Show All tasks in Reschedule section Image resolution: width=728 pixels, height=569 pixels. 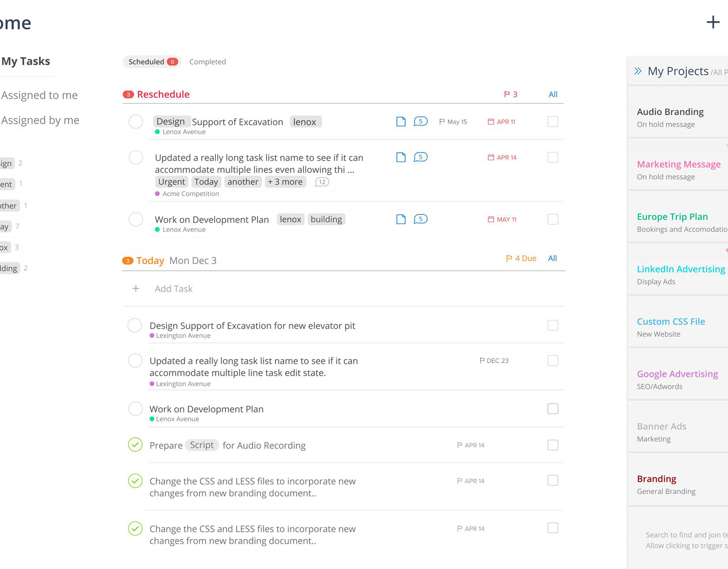553,94
